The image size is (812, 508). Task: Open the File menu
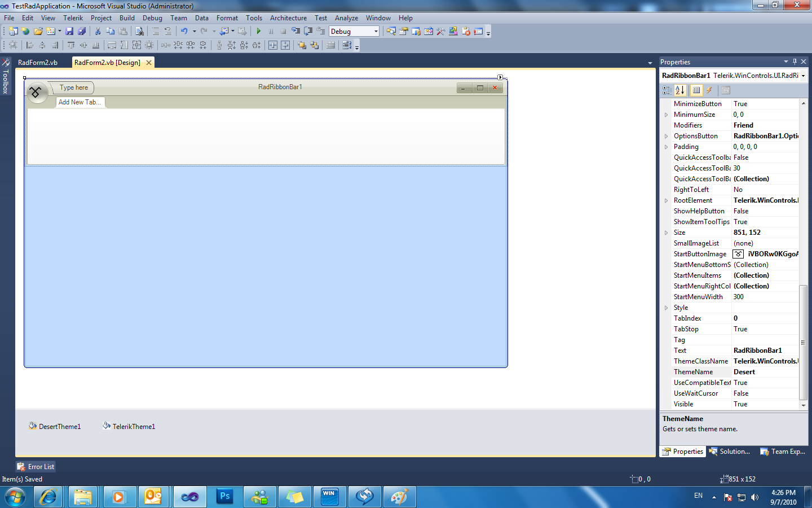(9, 18)
